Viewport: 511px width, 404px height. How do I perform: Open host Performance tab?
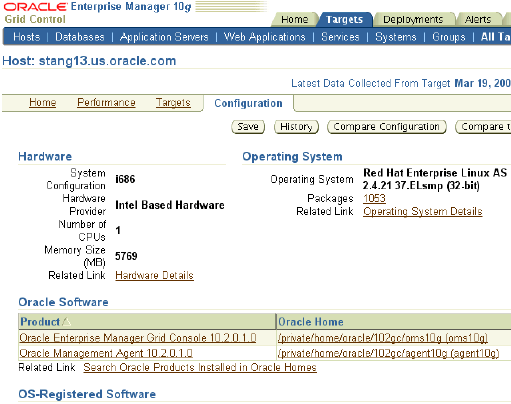106,102
